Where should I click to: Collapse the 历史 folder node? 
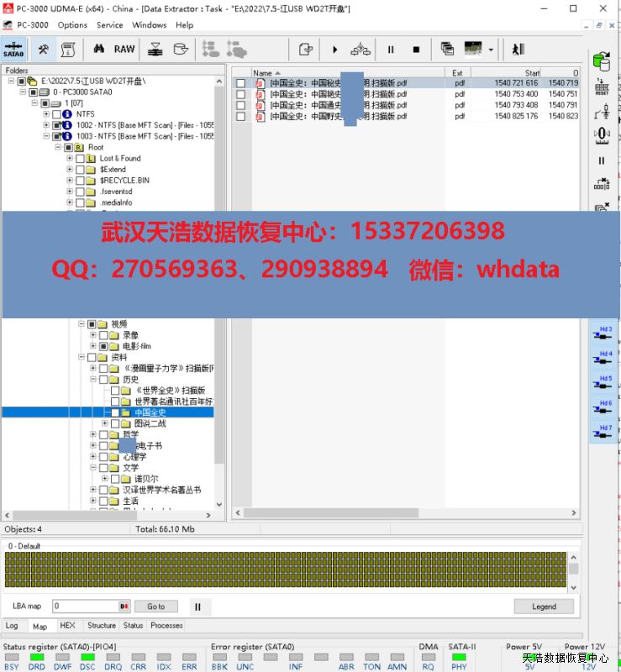click(x=93, y=380)
